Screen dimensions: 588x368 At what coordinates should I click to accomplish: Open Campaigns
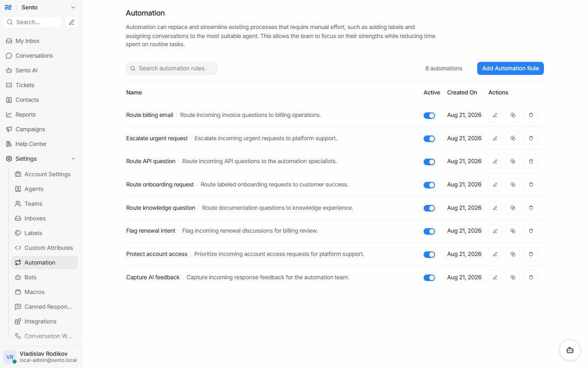pos(41,129)
